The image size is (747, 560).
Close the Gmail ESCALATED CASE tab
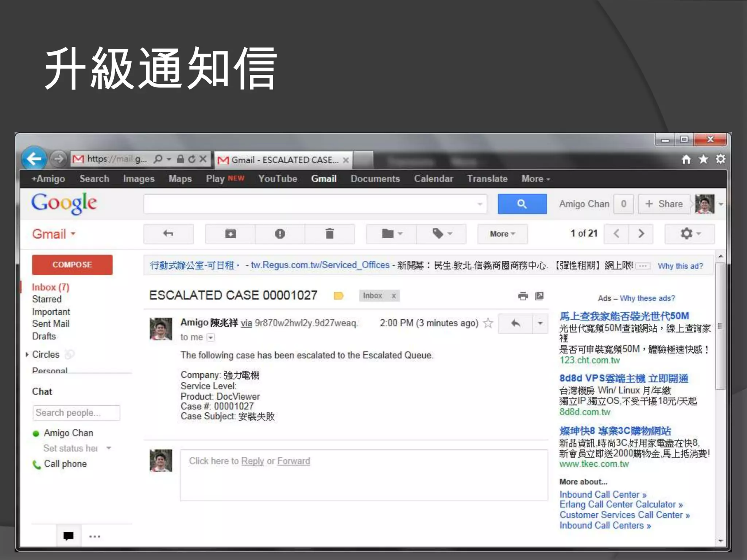(x=346, y=160)
